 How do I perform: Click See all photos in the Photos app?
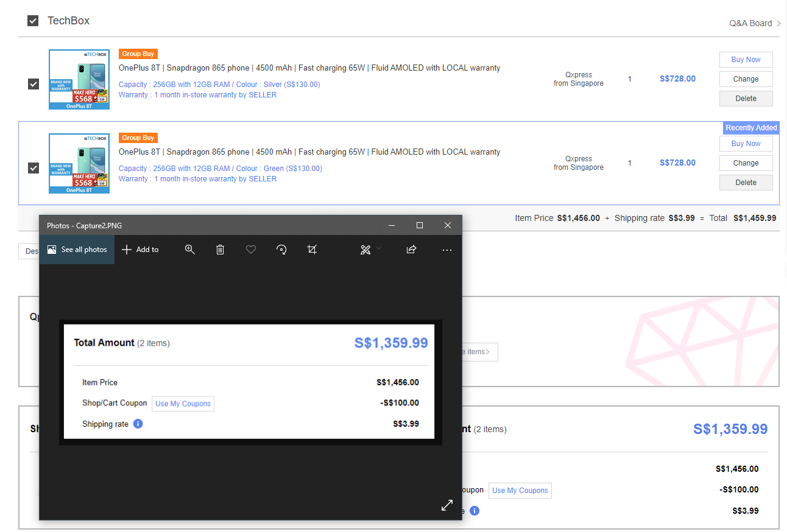pos(77,250)
